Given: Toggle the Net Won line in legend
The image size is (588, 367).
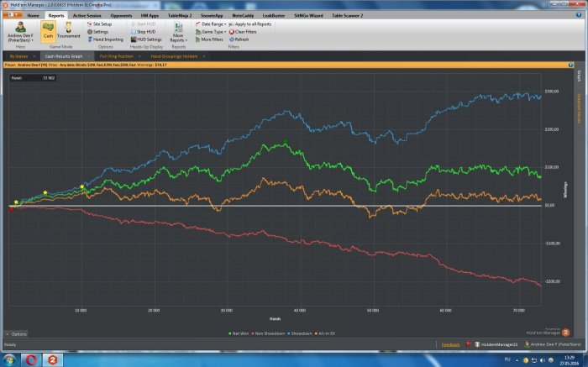Looking at the screenshot, I should click(x=240, y=333).
